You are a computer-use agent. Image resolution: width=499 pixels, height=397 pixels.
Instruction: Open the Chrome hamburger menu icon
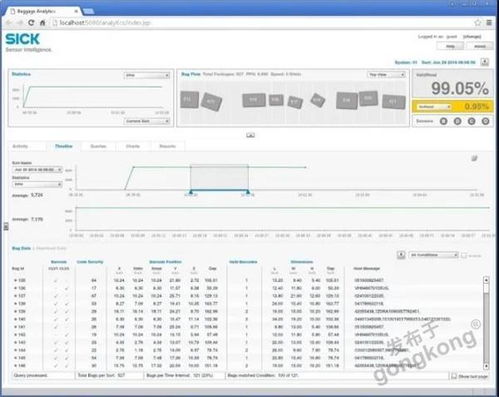[489, 23]
